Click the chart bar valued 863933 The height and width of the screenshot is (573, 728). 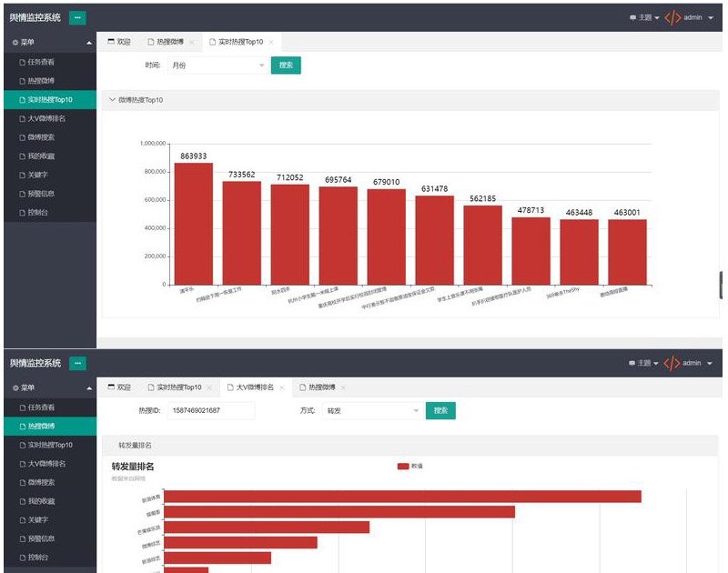[x=194, y=224]
